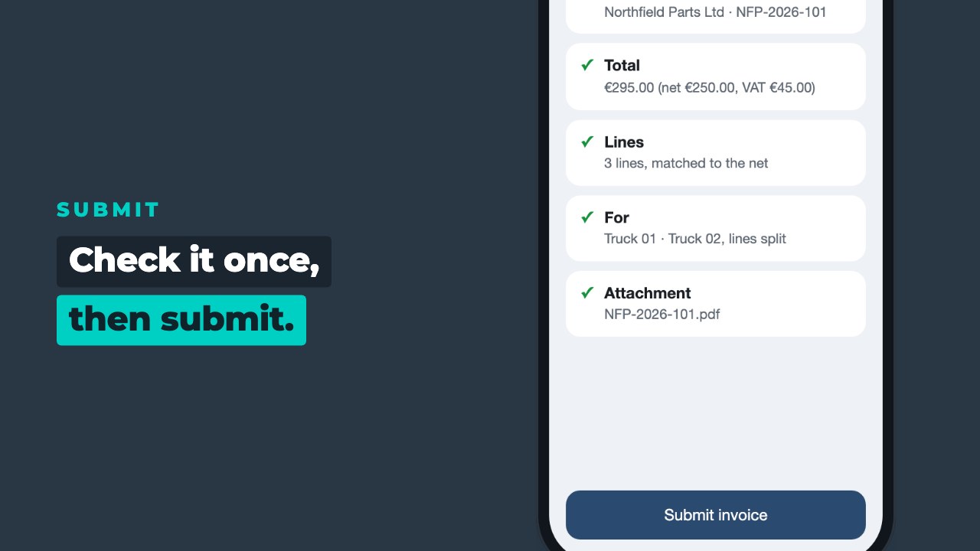
Task: Click the green checkmark beside Attachment
Action: click(587, 292)
